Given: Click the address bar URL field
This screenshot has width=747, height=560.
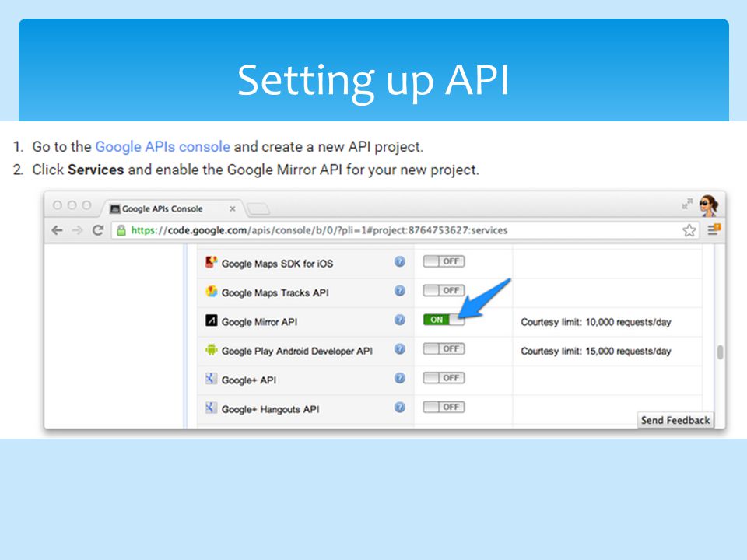Looking at the screenshot, I should [x=405, y=230].
